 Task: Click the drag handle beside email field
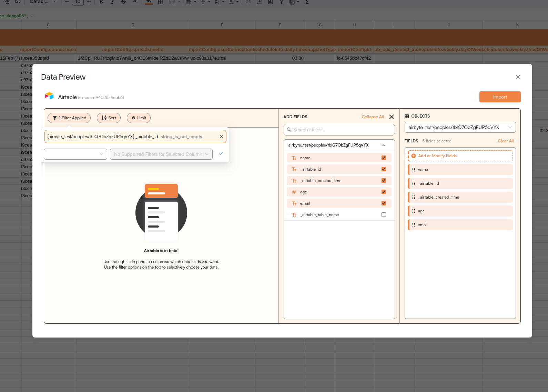pos(414,225)
